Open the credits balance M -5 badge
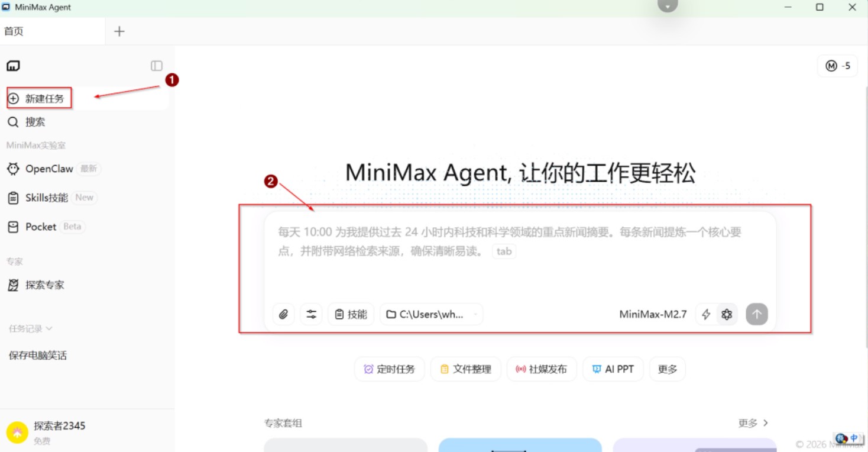The width and height of the screenshot is (868, 452). coord(838,66)
